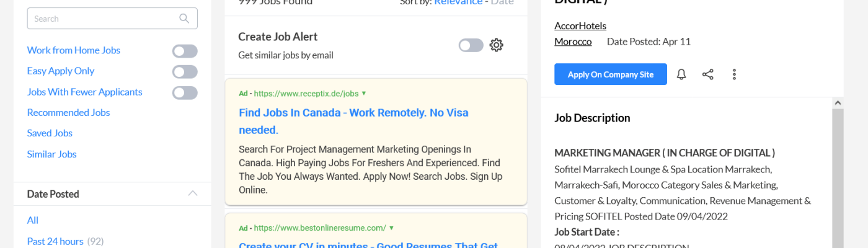Filter by Past 24 hours

[55, 241]
